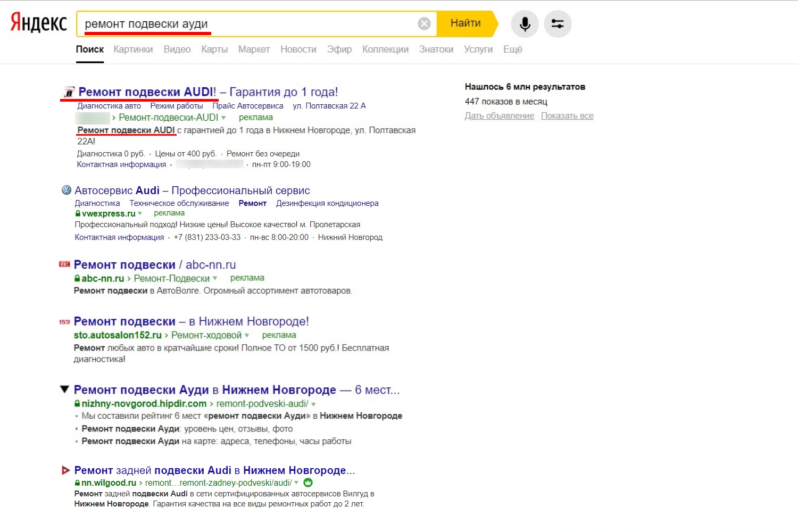Click the Ремонт-подвески-AUDI green breadcrumb link
Viewport: 798px width, 532px height.
point(169,118)
